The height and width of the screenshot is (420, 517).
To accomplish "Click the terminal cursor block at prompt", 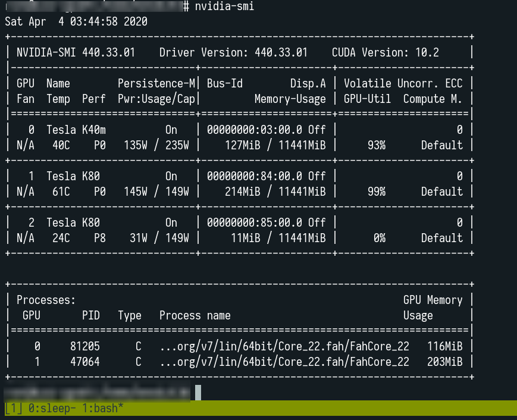I will pos(198,392).
